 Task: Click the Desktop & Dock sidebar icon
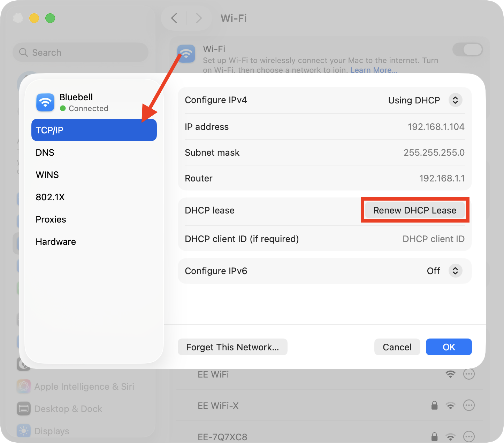point(23,409)
